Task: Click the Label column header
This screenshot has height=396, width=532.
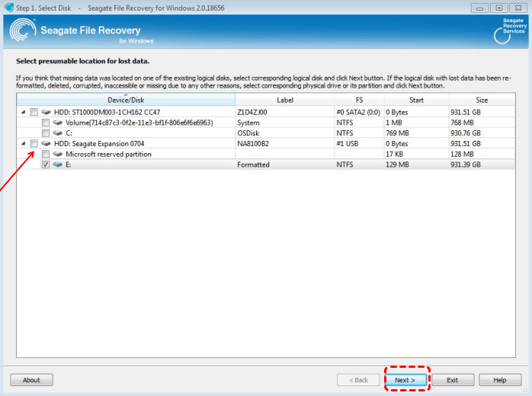Action: [x=284, y=101]
